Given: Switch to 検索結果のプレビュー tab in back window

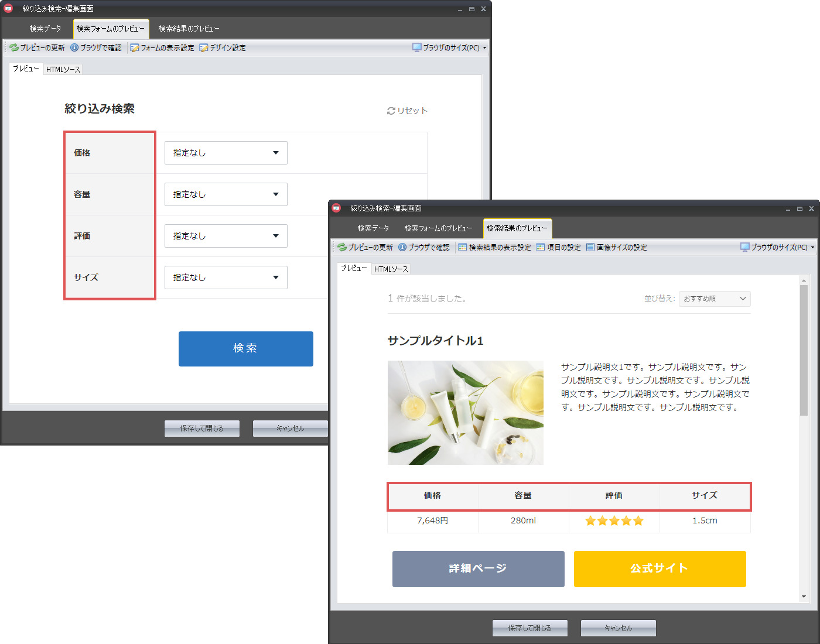Looking at the screenshot, I should click(x=189, y=29).
